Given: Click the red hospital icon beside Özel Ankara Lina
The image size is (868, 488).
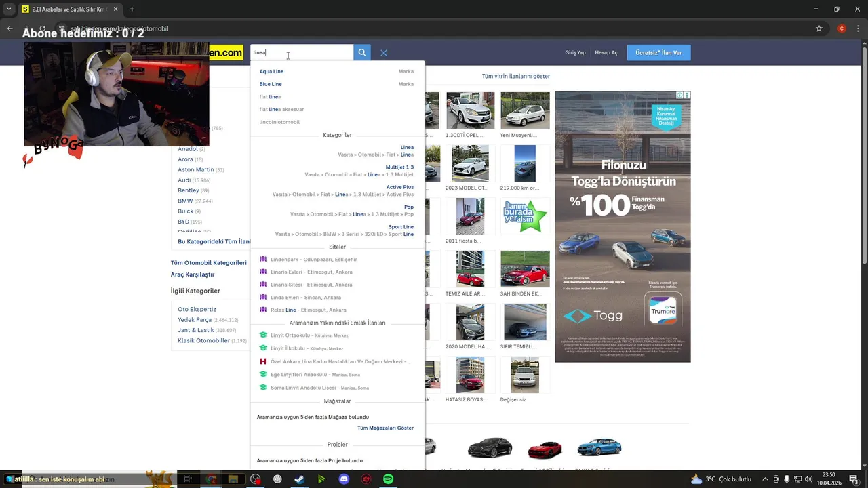Looking at the screenshot, I should (x=263, y=361).
